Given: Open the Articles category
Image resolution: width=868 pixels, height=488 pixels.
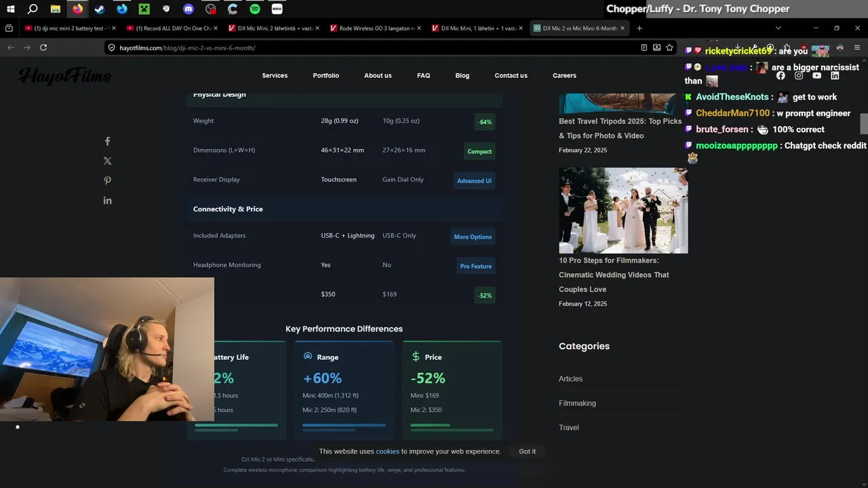Looking at the screenshot, I should pyautogui.click(x=570, y=379).
